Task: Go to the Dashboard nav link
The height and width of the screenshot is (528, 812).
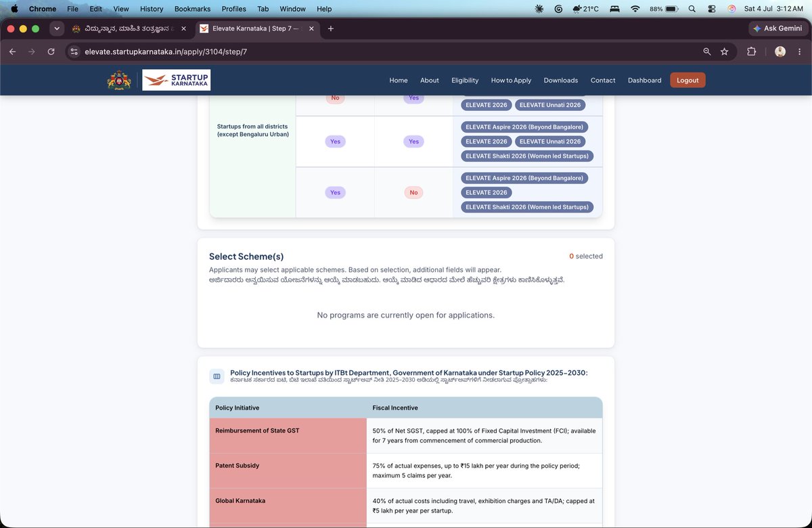Action: [x=645, y=80]
